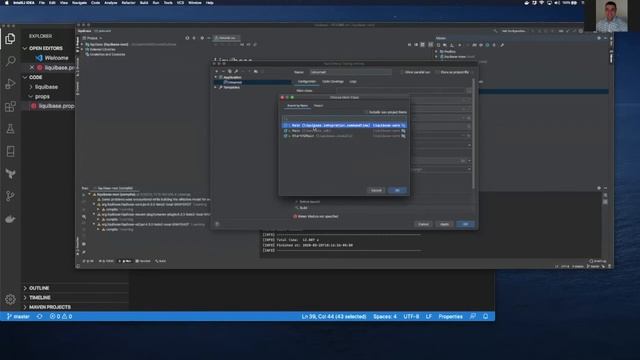Toggle Include non-project items checkbox
This screenshot has width=640, height=360.
point(366,112)
